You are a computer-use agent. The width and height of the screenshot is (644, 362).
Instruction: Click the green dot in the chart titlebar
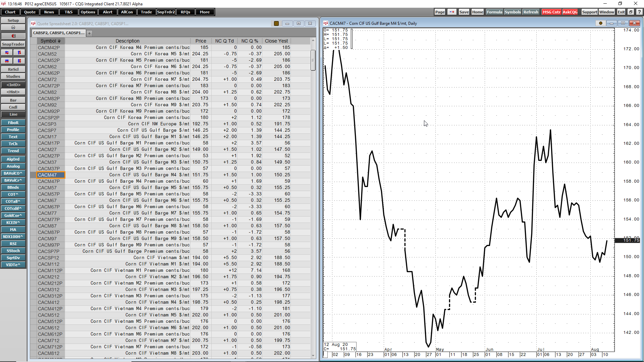(600, 23)
